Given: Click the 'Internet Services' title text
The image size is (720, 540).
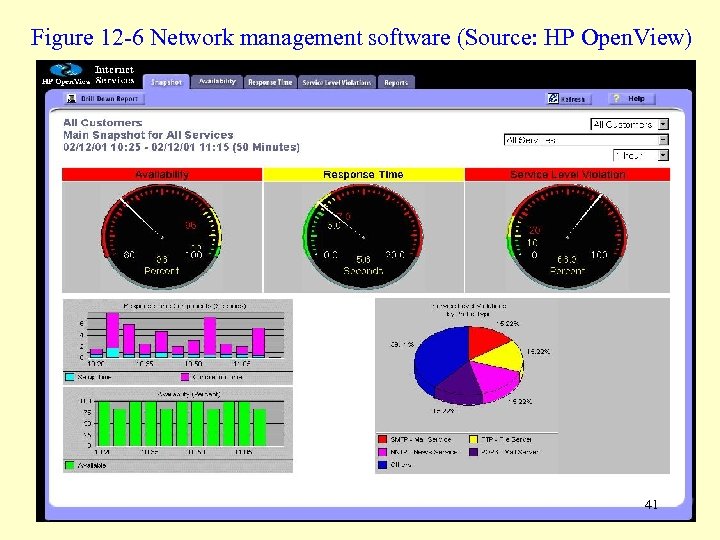Looking at the screenshot, I should click(114, 75).
